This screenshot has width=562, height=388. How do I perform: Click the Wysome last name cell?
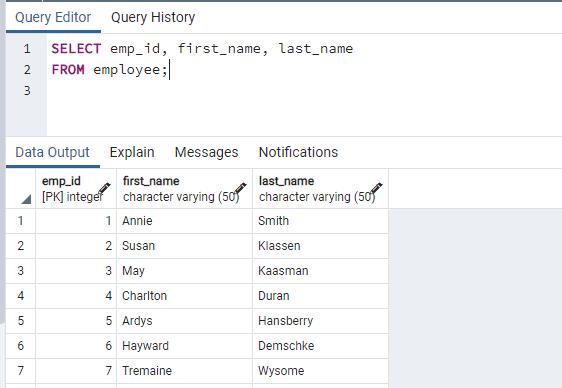(320, 371)
